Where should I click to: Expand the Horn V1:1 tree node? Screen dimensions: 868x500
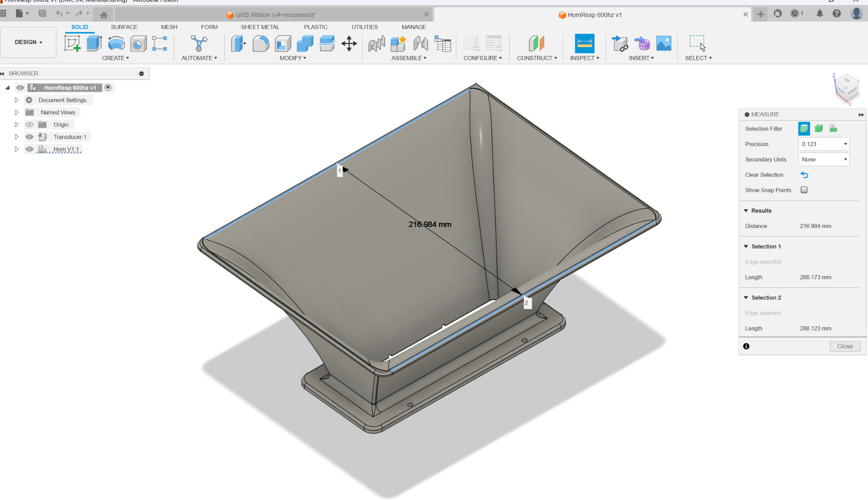pos(17,149)
